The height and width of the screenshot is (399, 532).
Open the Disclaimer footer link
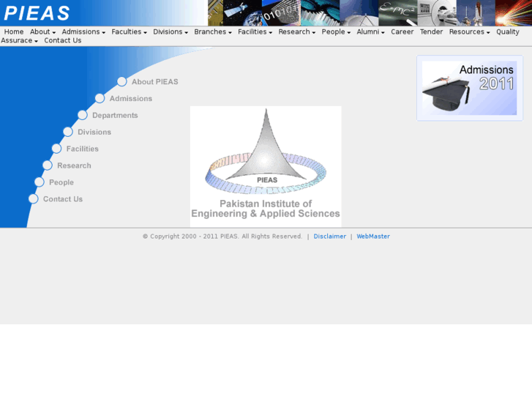tap(330, 236)
